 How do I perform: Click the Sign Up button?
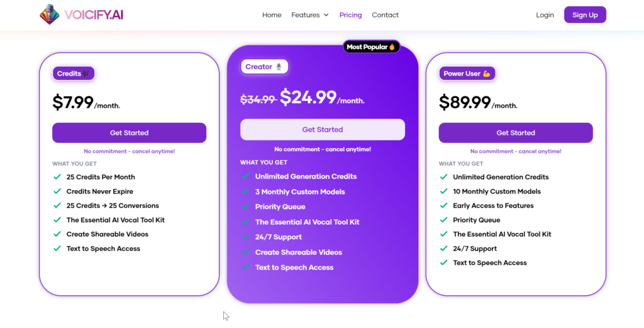coord(584,15)
